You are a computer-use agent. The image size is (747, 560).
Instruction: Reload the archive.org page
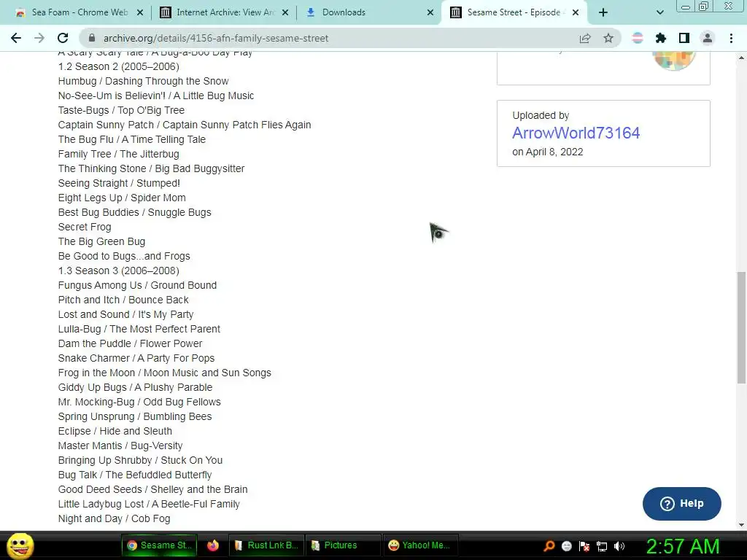pyautogui.click(x=63, y=38)
